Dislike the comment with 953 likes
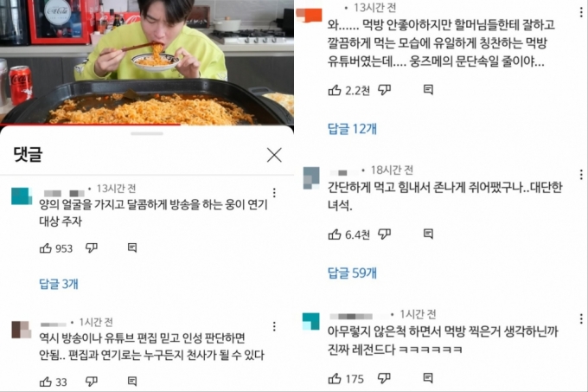The height and width of the screenshot is (392, 588). [x=92, y=248]
